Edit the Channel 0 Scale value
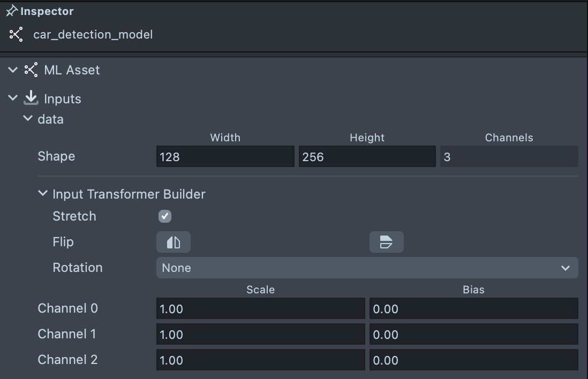Screen dimensions: 588x379 coord(260,309)
